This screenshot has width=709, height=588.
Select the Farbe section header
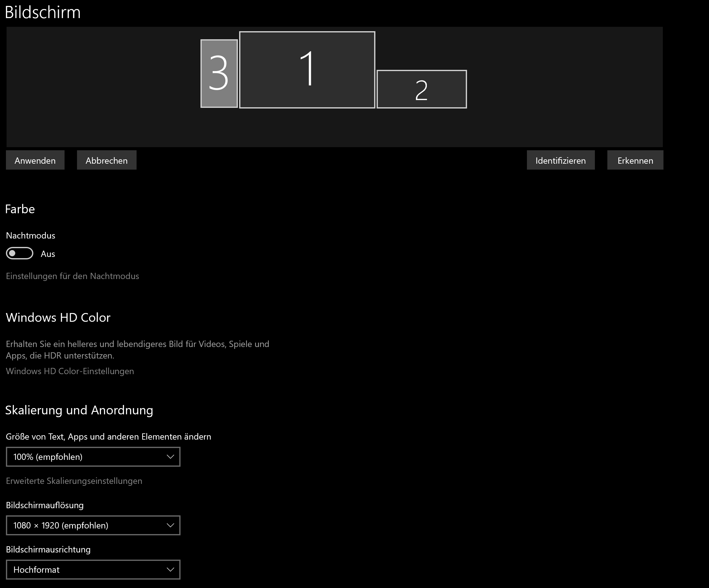[x=20, y=209]
